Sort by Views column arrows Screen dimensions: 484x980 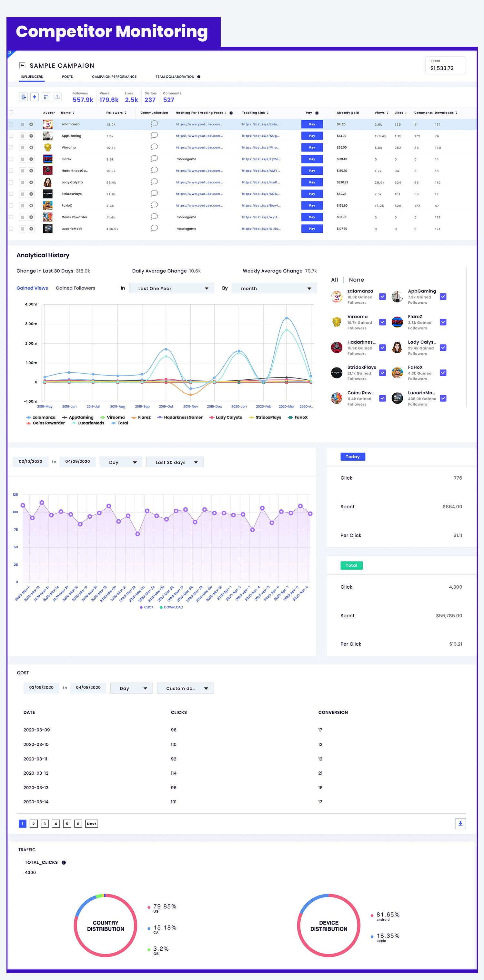tap(387, 113)
